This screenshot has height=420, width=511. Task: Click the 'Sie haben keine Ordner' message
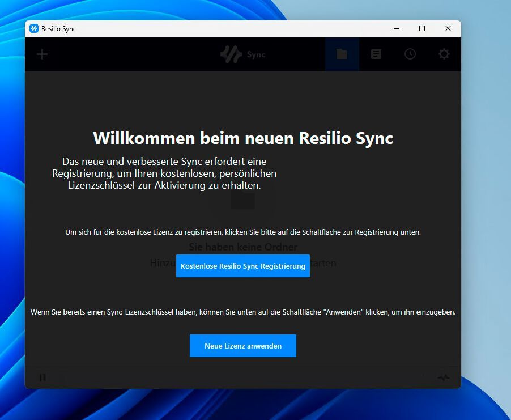[242, 247]
